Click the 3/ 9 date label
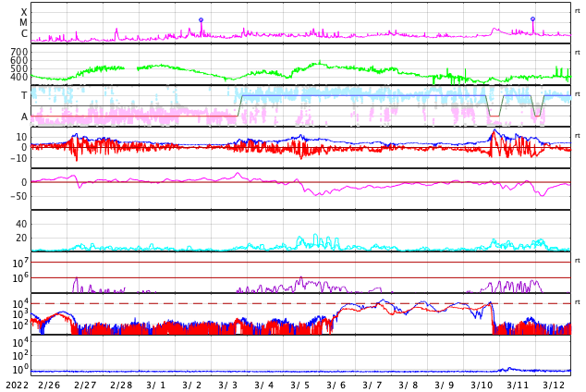 (x=445, y=385)
